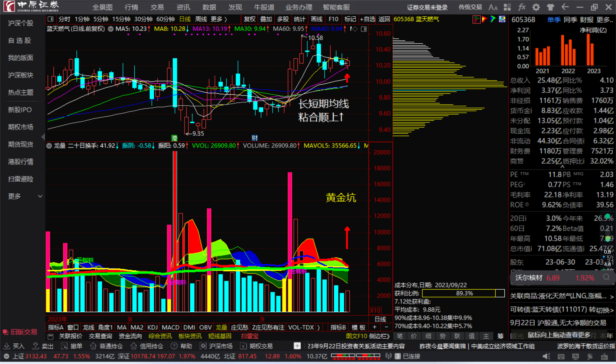Viewport: 616px width, 364px height.
Task: Click the shirt skin theme icon
Action: 551,7
